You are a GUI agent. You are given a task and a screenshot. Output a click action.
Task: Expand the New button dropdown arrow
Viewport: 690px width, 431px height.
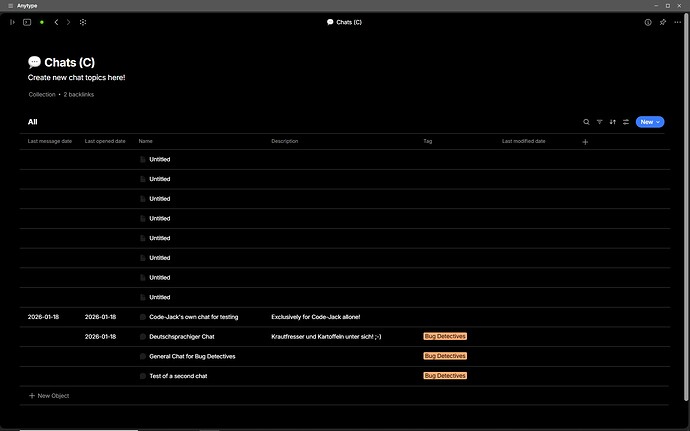click(658, 122)
